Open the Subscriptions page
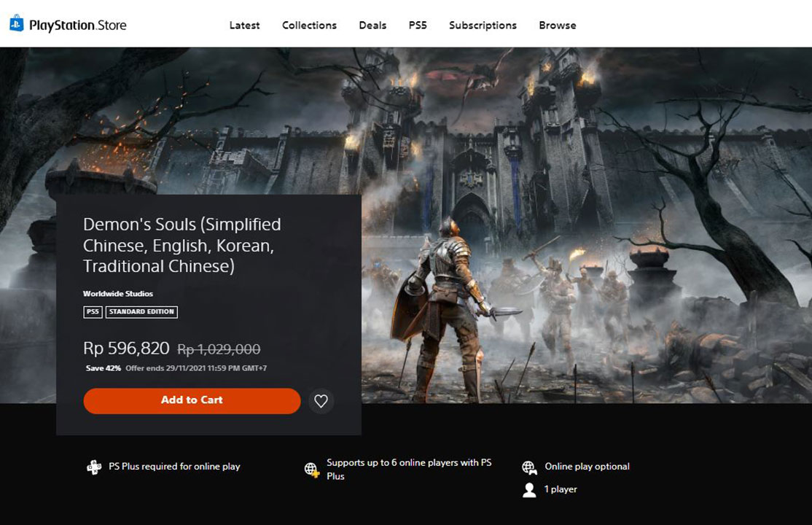Screen dimensions: 812x525 483,25
